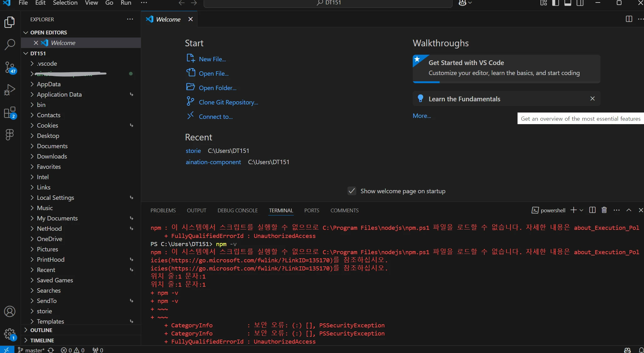Split the terminal pane
Screen dimensions: 644x353
pos(592,210)
